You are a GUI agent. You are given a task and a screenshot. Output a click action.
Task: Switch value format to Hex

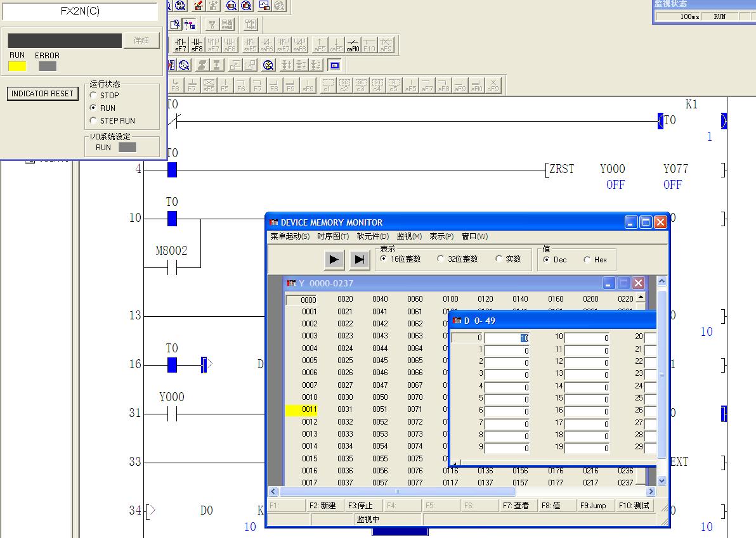click(587, 260)
